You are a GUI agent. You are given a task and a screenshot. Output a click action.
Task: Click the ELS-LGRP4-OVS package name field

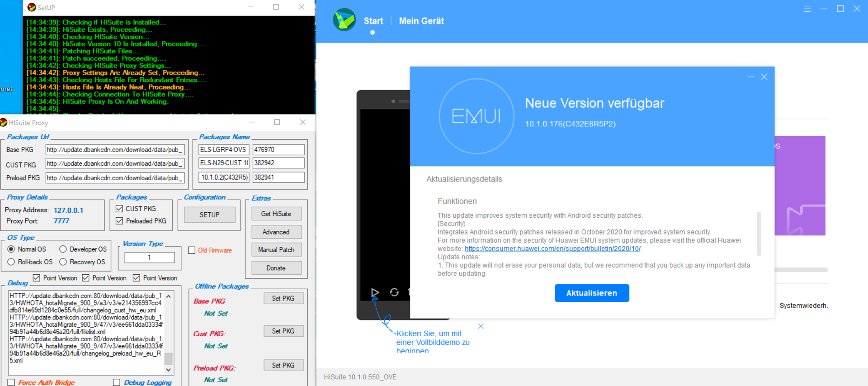(x=224, y=150)
